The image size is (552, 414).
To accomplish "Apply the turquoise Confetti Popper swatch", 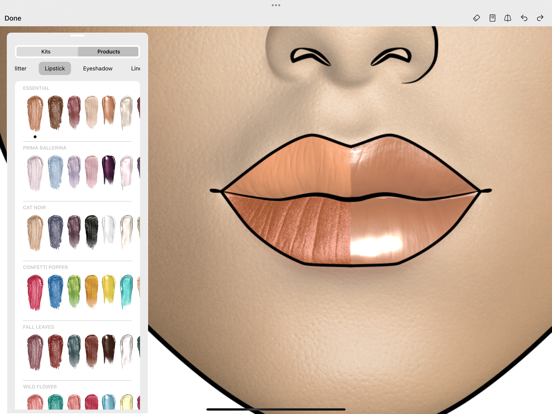I will pos(126,291).
